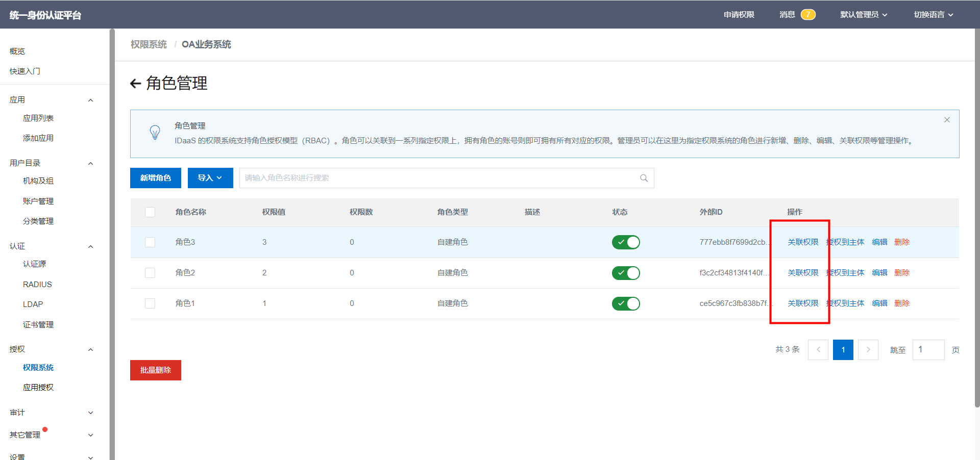Viewport: 980px width, 460px height.
Task: Navigate to 账户管理 in sidebar
Action: click(38, 201)
